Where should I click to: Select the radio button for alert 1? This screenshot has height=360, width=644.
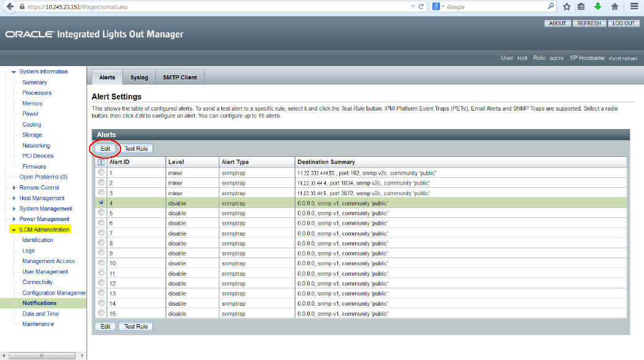click(101, 172)
